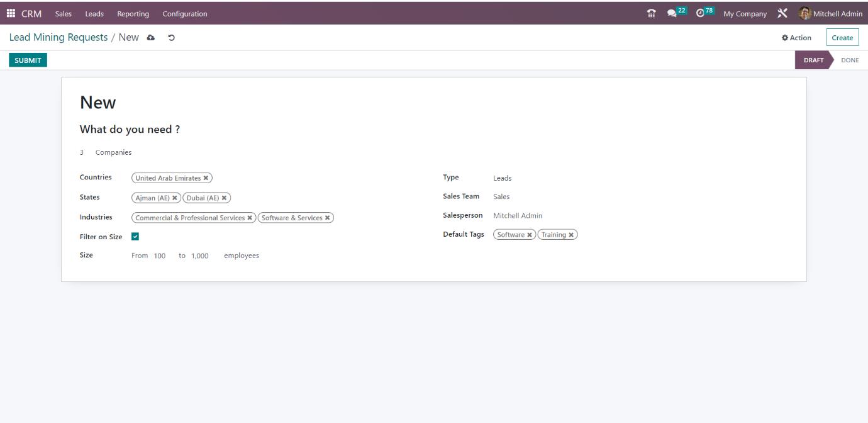Click the Industries field label
868x423 pixels.
click(x=96, y=217)
